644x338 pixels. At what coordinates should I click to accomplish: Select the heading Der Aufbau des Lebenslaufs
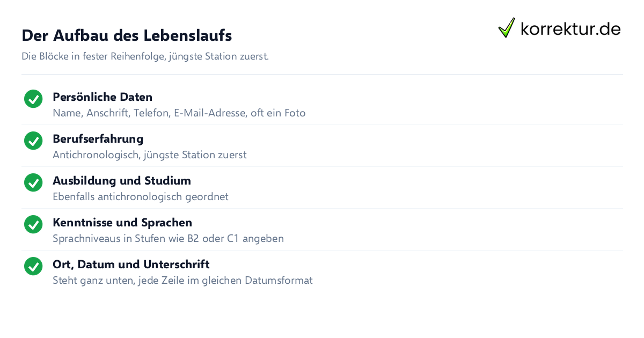pyautogui.click(x=127, y=35)
